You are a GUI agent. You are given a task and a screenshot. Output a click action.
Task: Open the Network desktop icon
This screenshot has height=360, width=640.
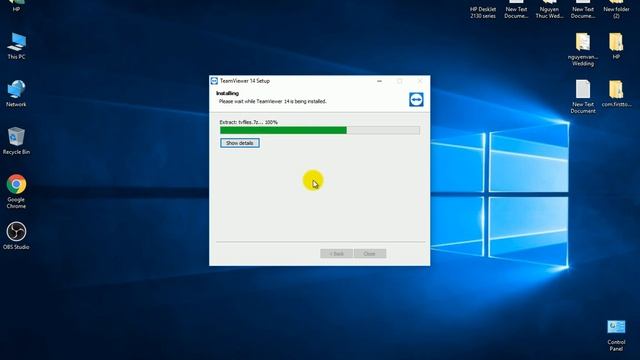[x=16, y=93]
